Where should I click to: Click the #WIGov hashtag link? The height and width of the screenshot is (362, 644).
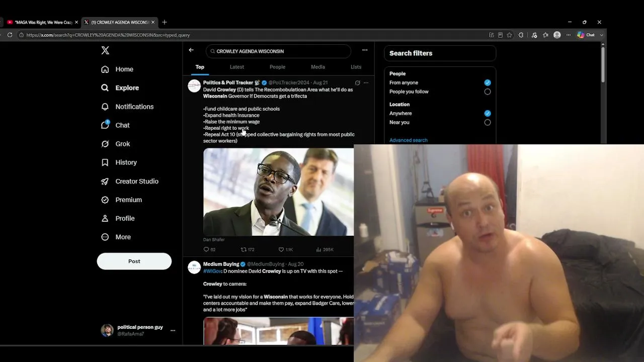(212, 271)
